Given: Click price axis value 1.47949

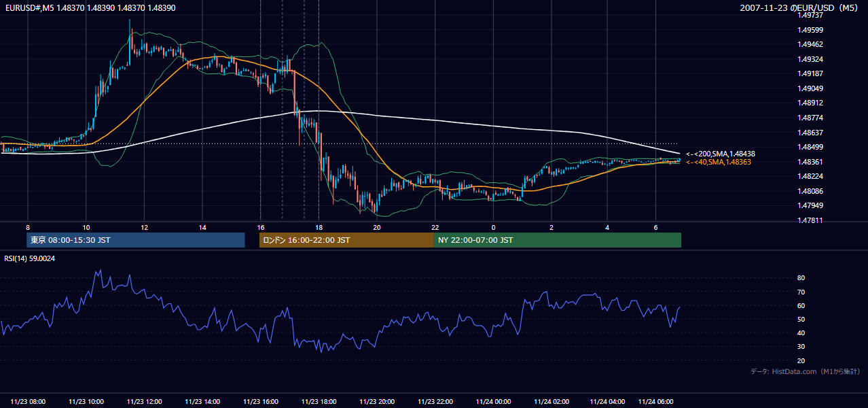Looking at the screenshot, I should (810, 206).
